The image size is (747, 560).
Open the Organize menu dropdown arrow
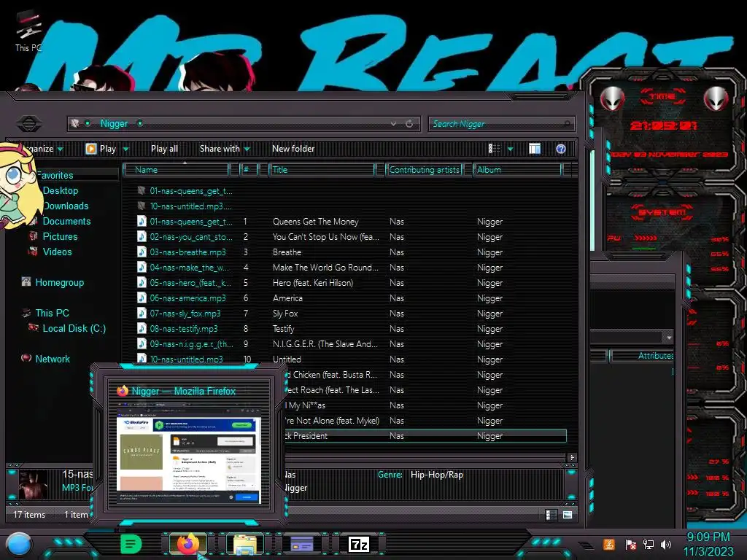tap(60, 149)
